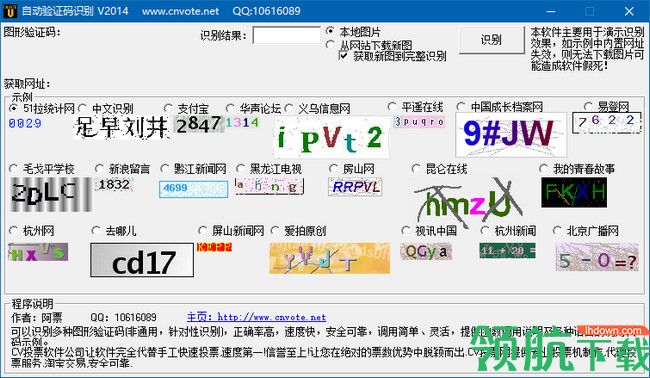Click the orange 爱拍原创 captcha image

[x=330, y=258]
